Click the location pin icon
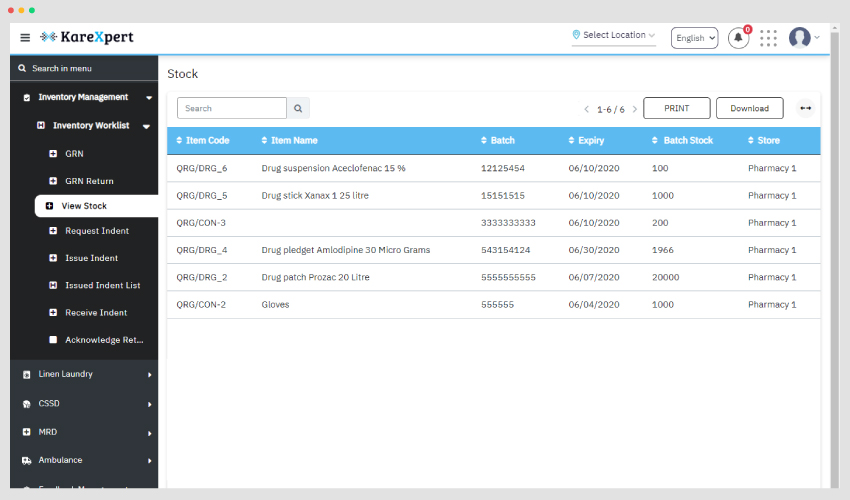Viewport: 850px width, 500px height. point(576,35)
